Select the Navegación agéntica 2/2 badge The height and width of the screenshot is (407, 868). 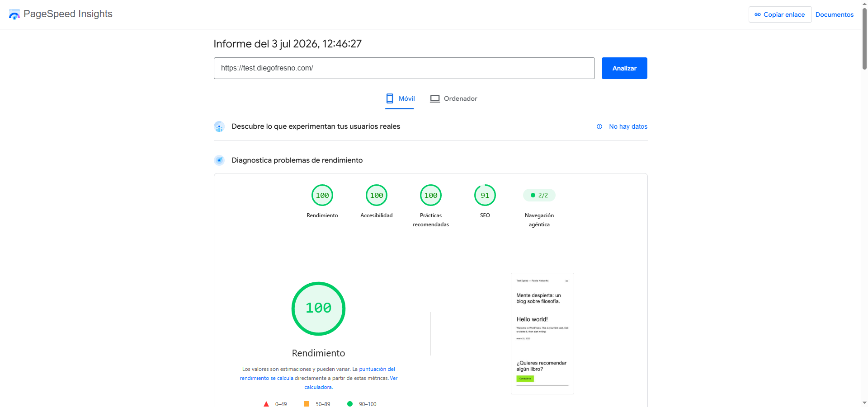pyautogui.click(x=539, y=195)
